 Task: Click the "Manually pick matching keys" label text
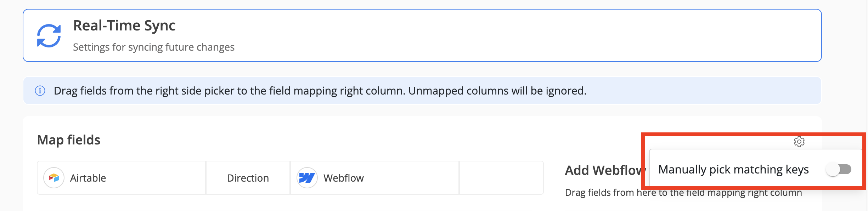(x=733, y=170)
